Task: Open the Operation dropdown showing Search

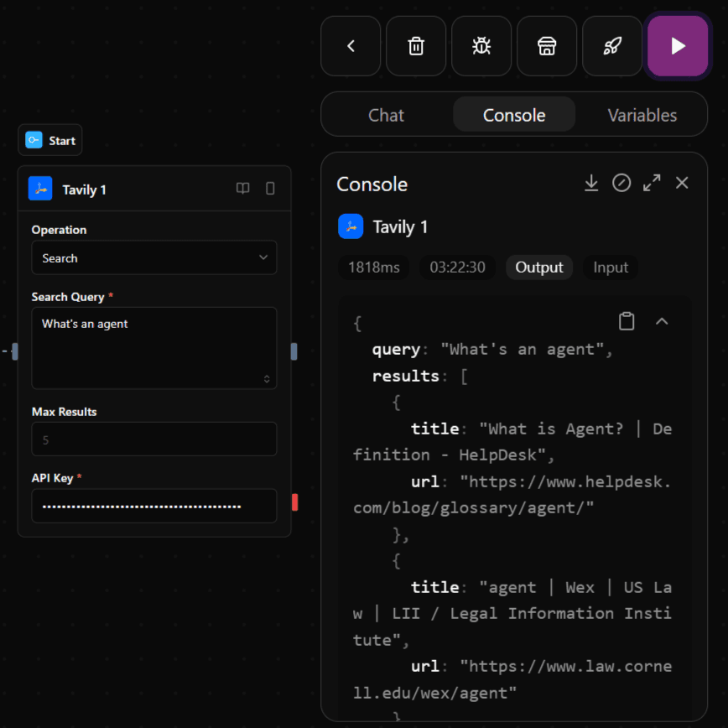Action: pyautogui.click(x=154, y=258)
